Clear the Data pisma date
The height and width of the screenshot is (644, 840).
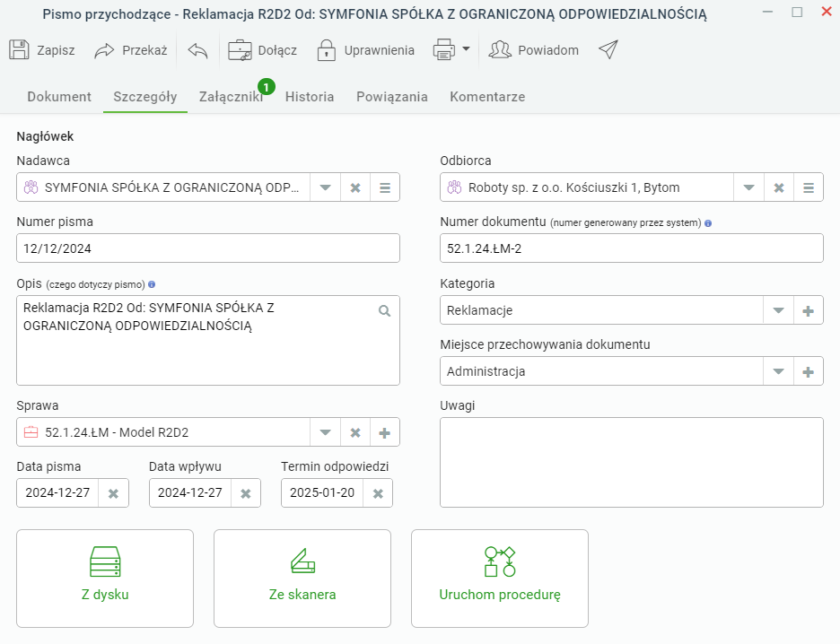tap(113, 493)
